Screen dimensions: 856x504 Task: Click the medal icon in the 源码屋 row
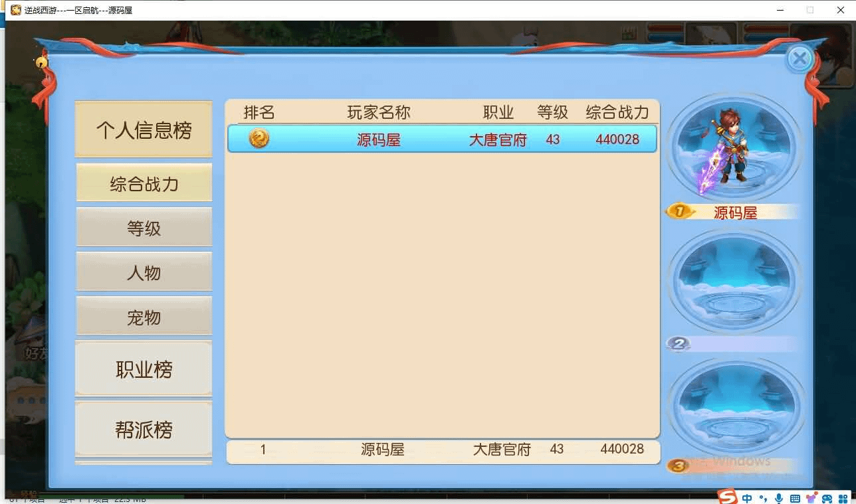pos(259,139)
